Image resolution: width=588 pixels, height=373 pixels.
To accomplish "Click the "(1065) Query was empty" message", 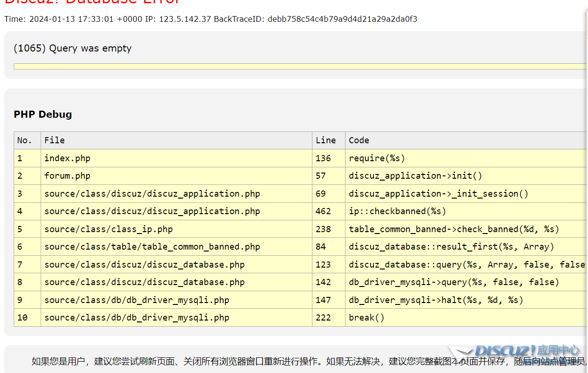I will tap(72, 48).
